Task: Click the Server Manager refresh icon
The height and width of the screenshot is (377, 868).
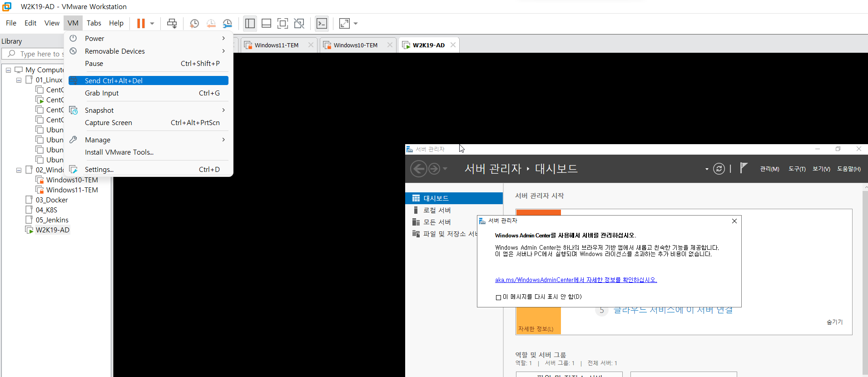Action: 719,169
